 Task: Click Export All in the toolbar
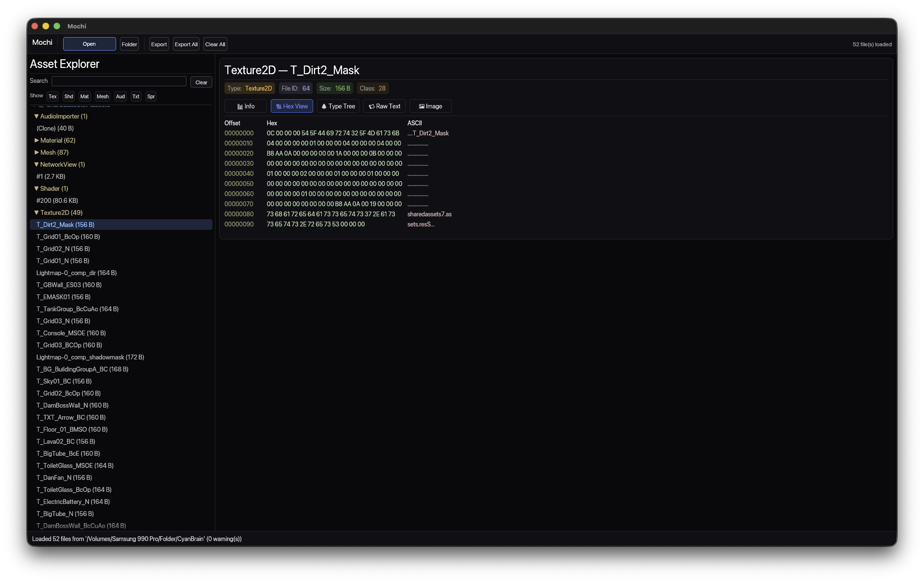(x=186, y=44)
